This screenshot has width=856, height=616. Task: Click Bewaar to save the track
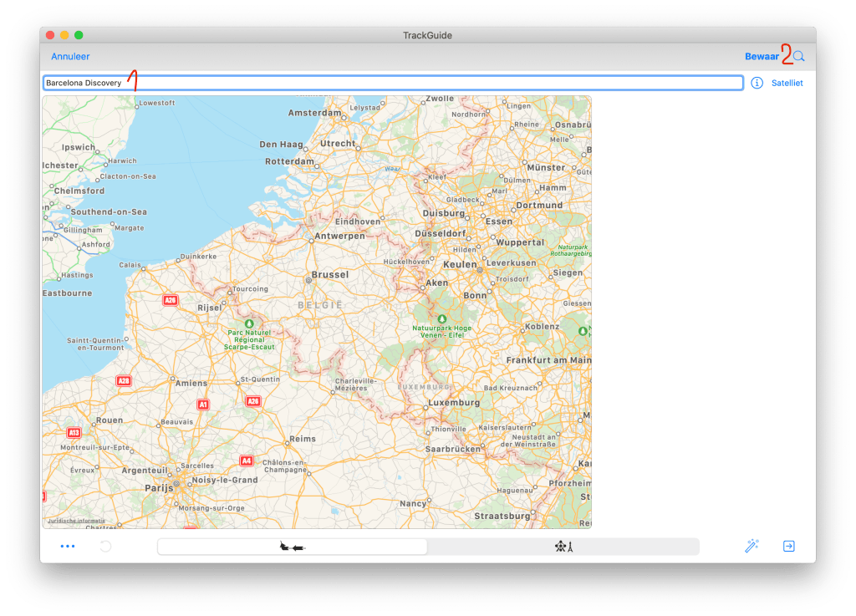[x=762, y=57]
